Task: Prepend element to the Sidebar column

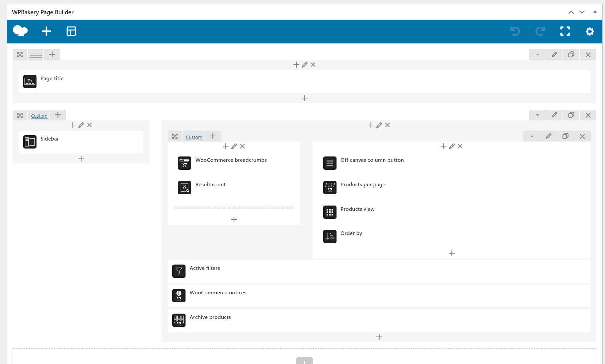Action: point(73,125)
